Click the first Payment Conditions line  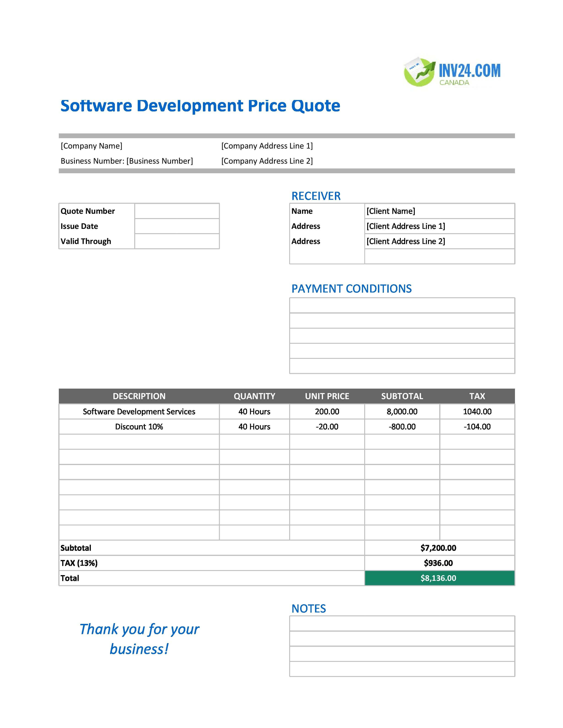[402, 305]
